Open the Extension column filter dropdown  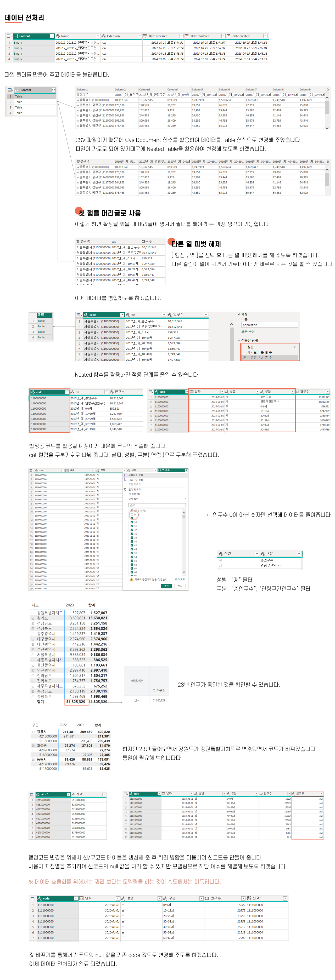click(139, 36)
